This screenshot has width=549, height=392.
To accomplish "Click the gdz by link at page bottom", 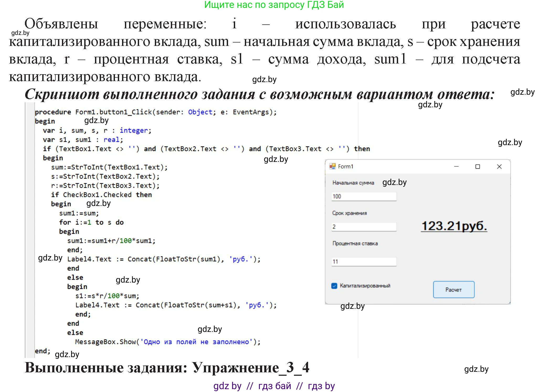I will coord(227,386).
